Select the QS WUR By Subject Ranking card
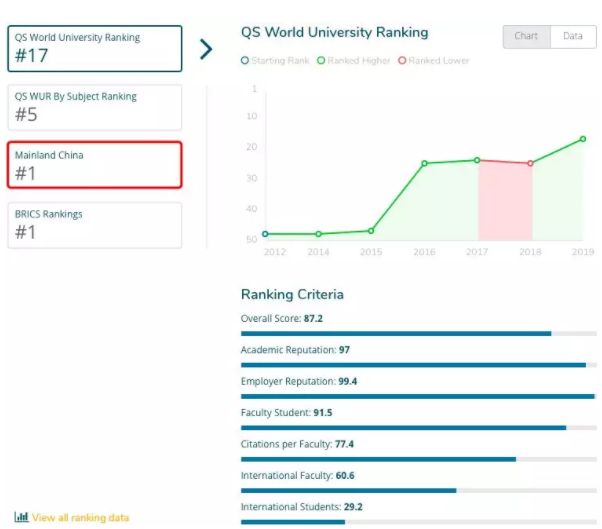602x529 pixels. point(94,107)
